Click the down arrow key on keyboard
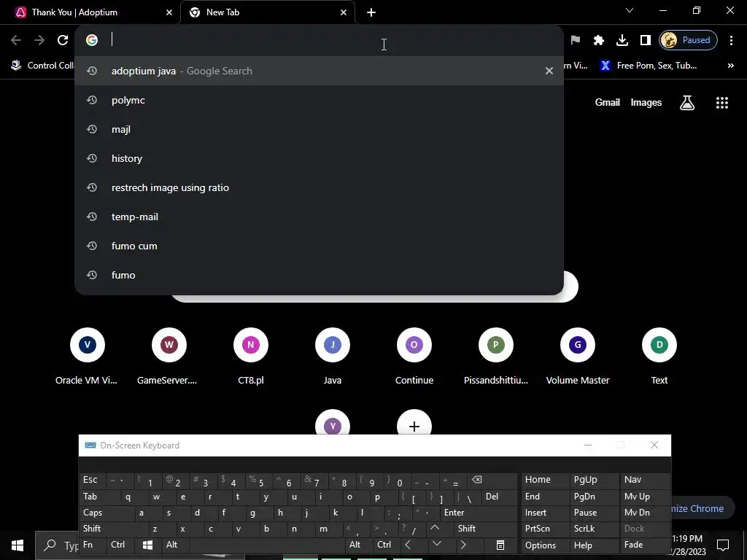 pyautogui.click(x=437, y=545)
